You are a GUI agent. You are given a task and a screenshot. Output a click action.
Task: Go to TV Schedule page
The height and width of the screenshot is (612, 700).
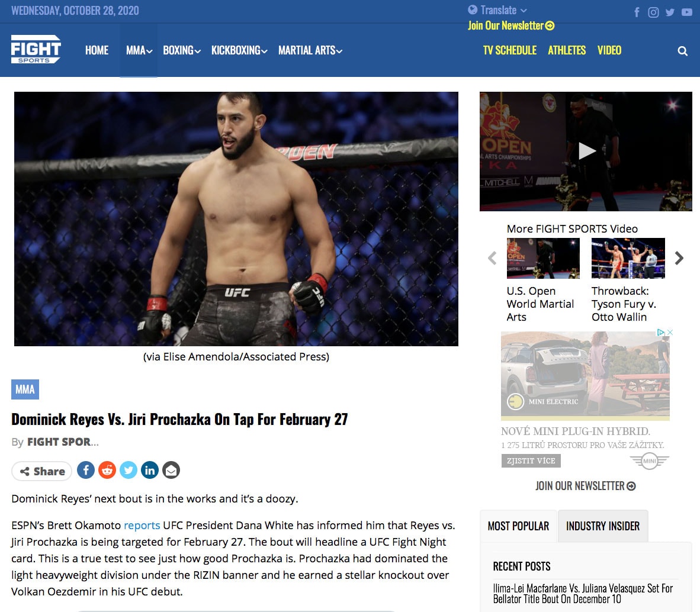[x=510, y=50]
